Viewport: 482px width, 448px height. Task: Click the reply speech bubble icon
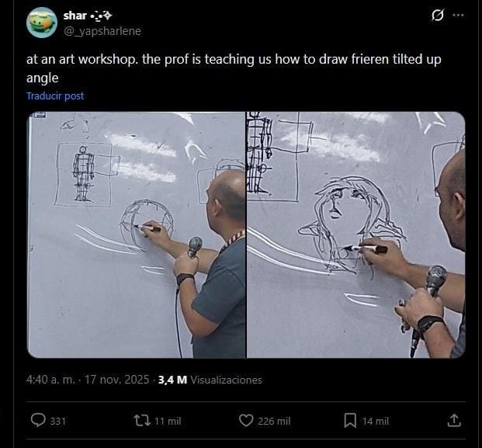coord(38,420)
